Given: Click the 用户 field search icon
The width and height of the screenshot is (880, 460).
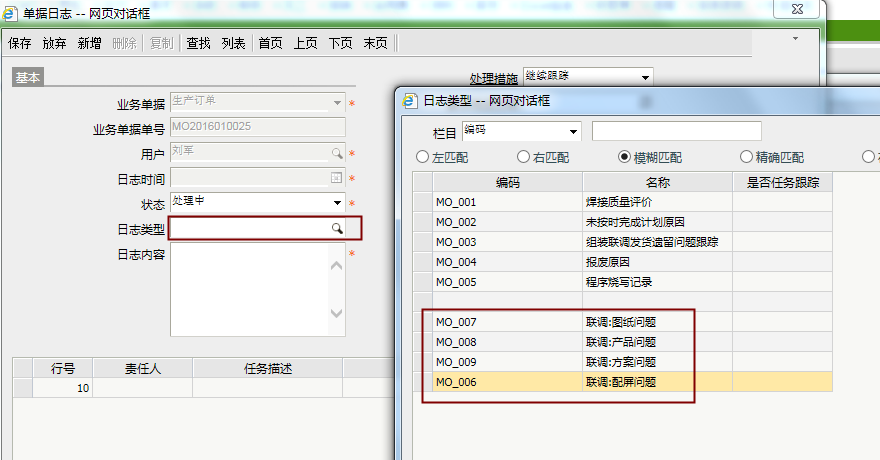Looking at the screenshot, I should click(338, 153).
